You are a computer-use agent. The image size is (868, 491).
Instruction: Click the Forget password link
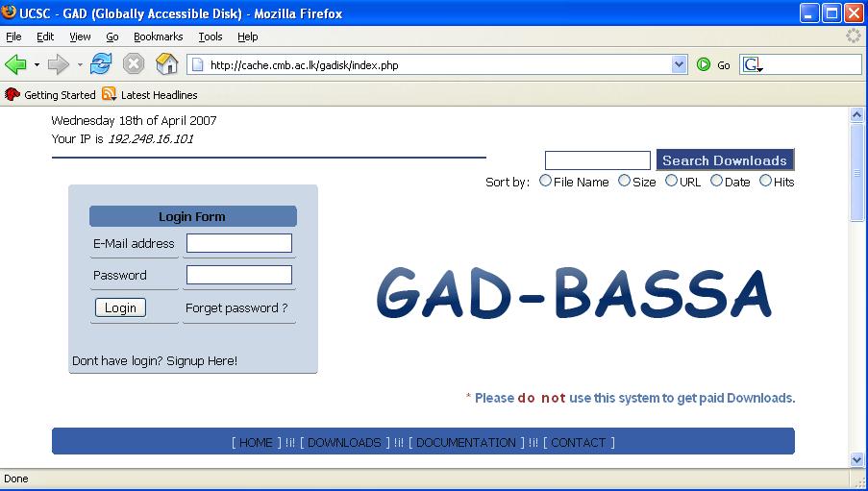(236, 308)
